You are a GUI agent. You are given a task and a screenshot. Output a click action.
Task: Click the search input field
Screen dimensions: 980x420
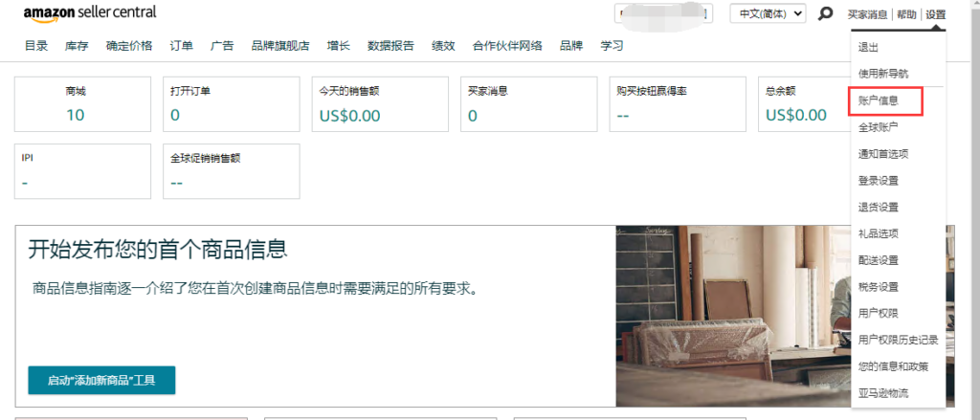point(663,14)
